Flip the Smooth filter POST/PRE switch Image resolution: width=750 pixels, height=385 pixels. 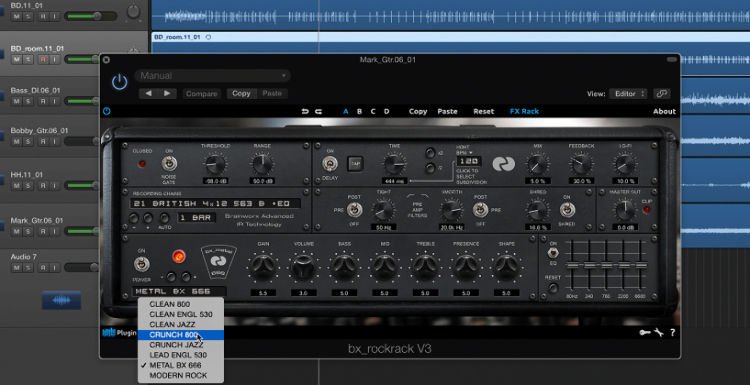(480, 210)
